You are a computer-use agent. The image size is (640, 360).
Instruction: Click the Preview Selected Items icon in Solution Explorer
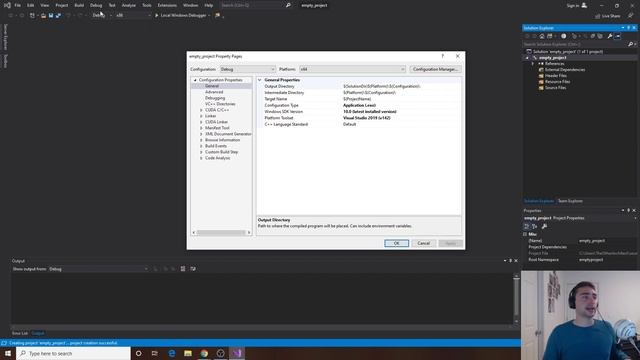click(618, 36)
